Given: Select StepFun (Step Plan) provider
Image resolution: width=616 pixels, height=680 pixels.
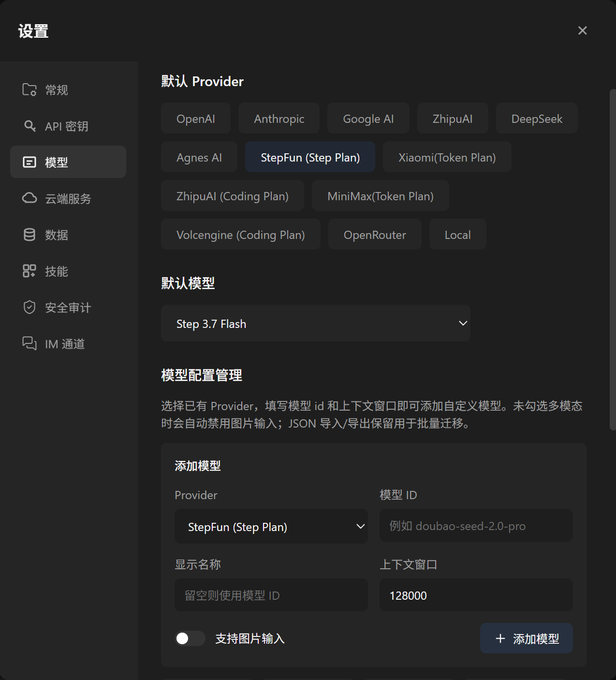Looking at the screenshot, I should pos(310,157).
